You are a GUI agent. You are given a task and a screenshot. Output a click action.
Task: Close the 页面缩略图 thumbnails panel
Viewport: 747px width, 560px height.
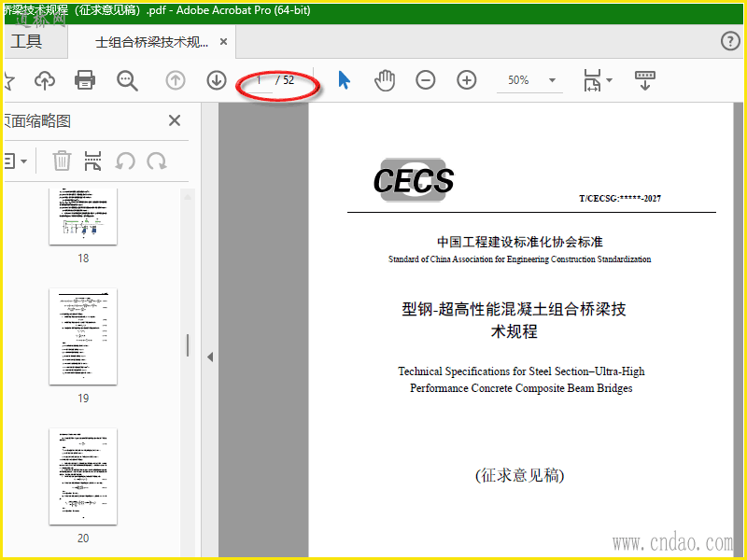pos(175,120)
